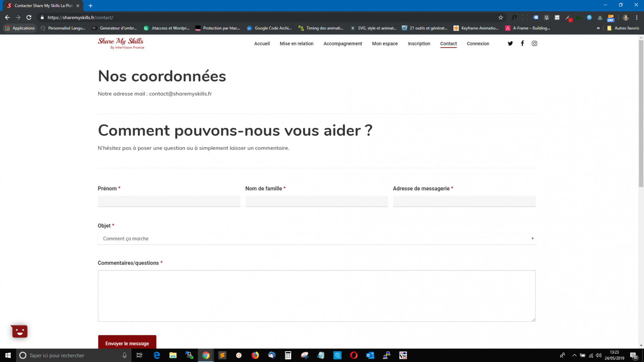
Task: Expand the Objet dropdown
Action: click(x=316, y=239)
